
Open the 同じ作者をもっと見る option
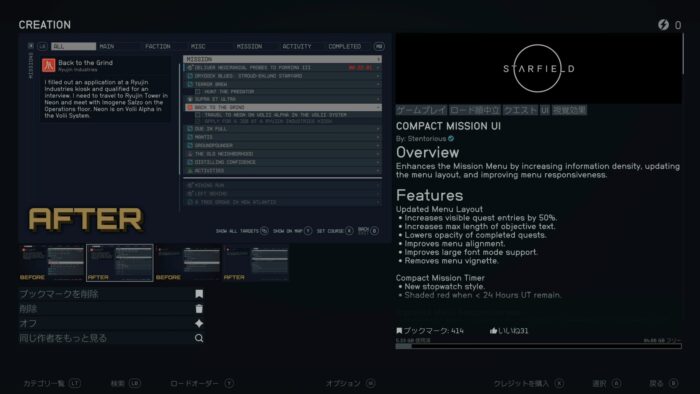coord(112,338)
